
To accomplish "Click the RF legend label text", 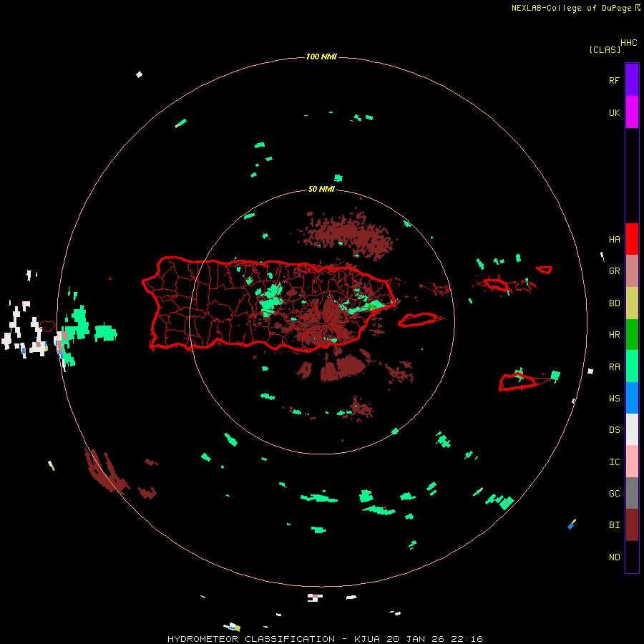I will tap(614, 80).
